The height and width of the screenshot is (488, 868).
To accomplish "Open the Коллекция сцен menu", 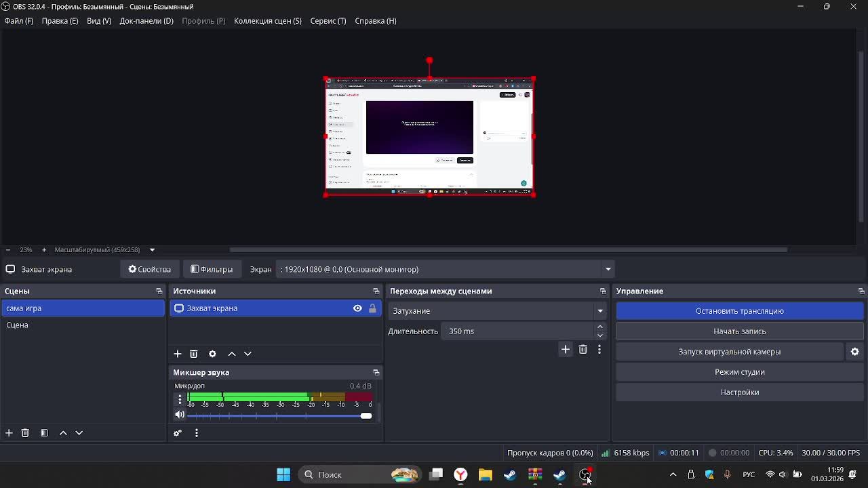I will tap(268, 21).
